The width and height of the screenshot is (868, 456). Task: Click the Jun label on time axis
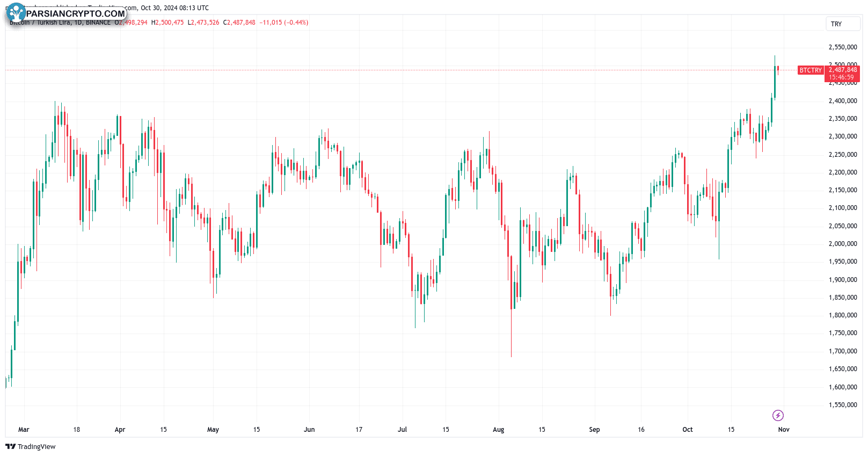(x=309, y=430)
